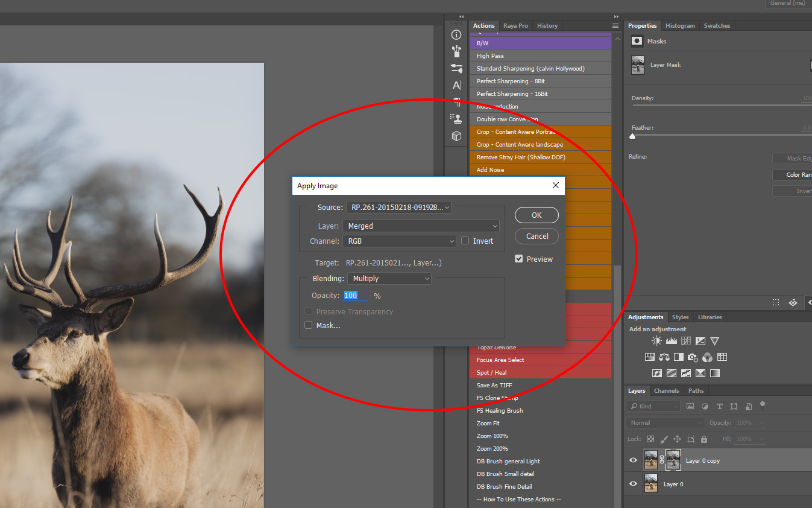Image resolution: width=812 pixels, height=508 pixels.
Task: Click the Lock transparent pixels icon
Action: [650, 439]
